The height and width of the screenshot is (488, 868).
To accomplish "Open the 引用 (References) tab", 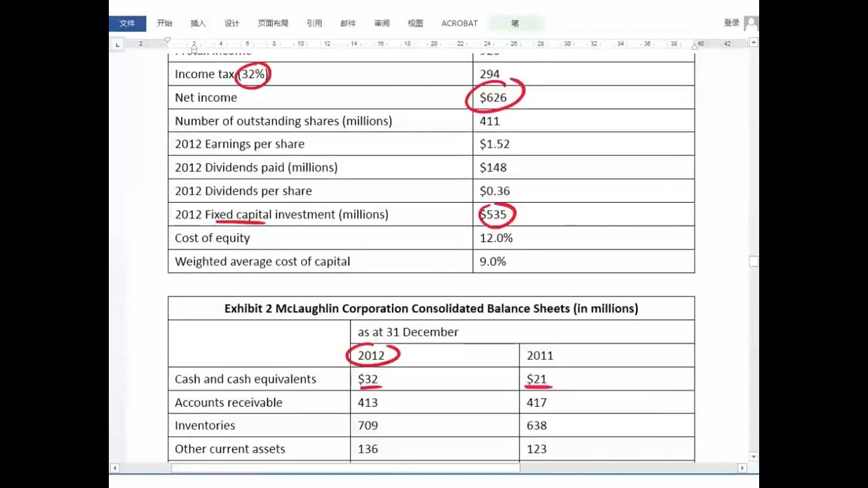I will pyautogui.click(x=314, y=23).
